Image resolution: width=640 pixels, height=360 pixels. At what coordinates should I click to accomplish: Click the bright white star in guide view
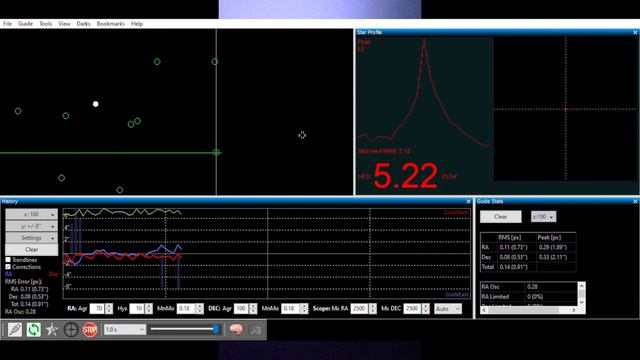96,104
